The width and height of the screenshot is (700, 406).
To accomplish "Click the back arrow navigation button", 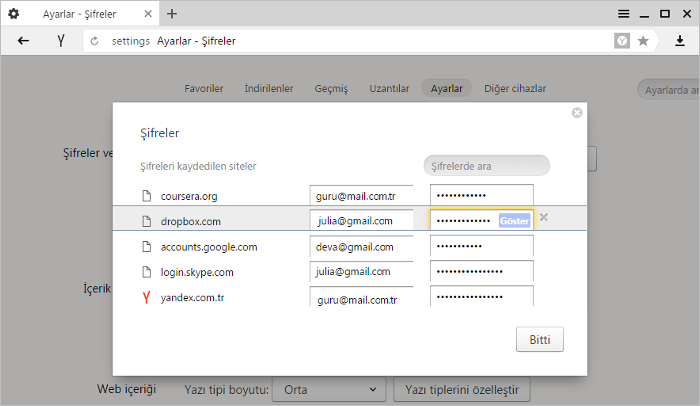I will click(23, 41).
